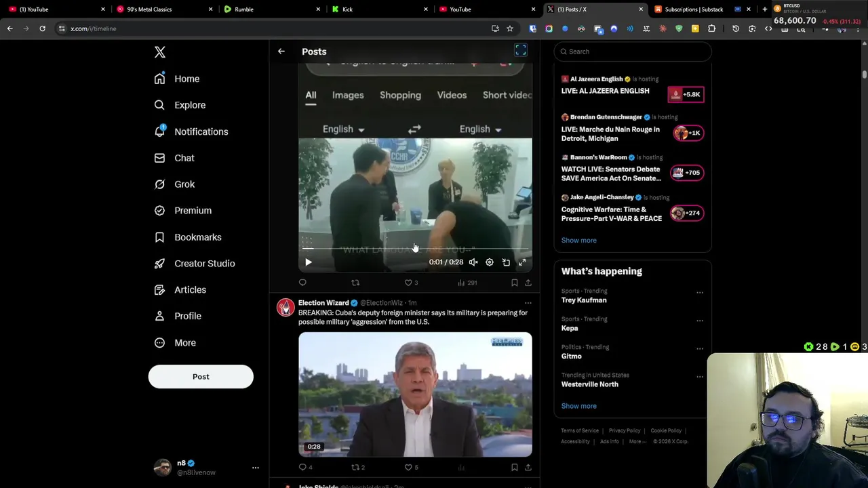The height and width of the screenshot is (488, 868).
Task: Open a new browser tab
Action: (764, 9)
